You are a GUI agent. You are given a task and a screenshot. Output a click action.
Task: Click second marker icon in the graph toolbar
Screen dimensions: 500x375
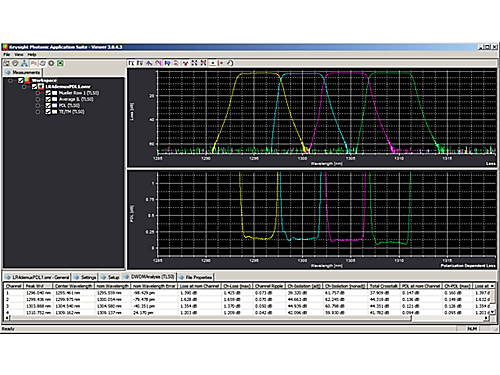click(x=140, y=63)
